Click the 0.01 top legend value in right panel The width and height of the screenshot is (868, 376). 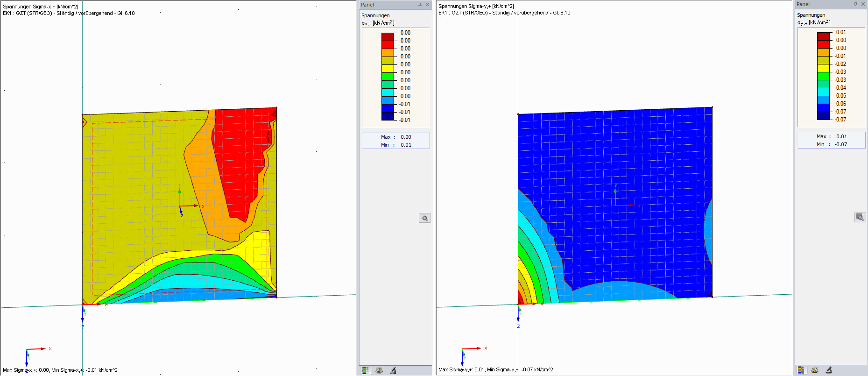[841, 32]
